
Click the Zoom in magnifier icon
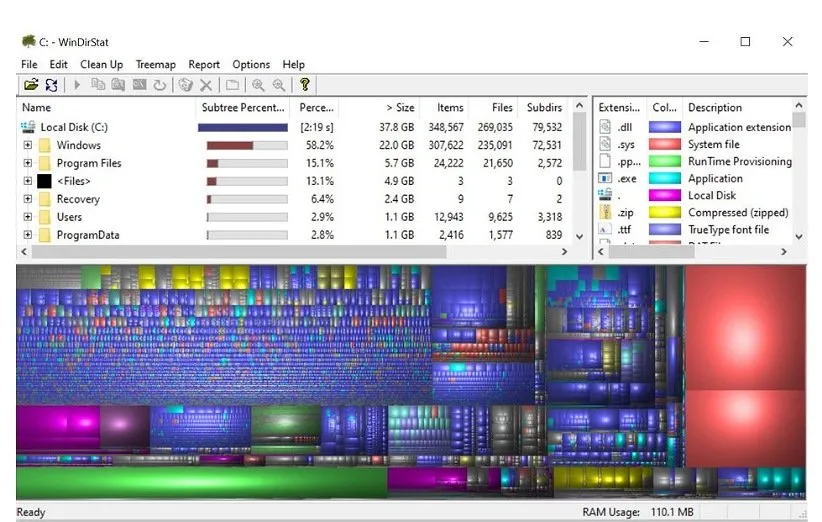tap(258, 86)
